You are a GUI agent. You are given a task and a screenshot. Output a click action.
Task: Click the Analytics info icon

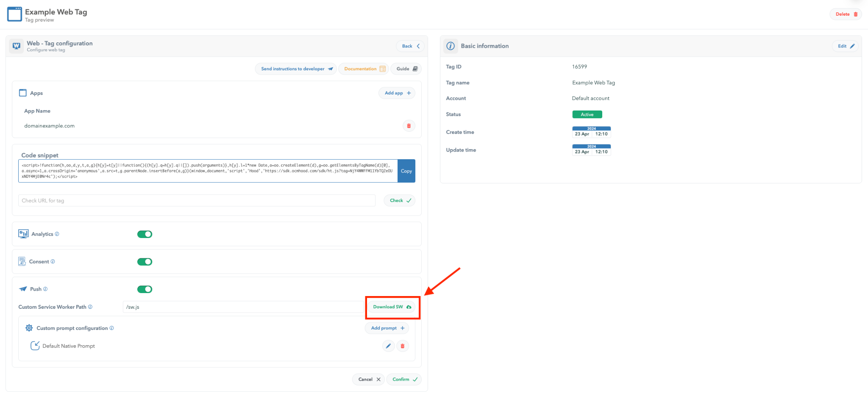tap(57, 234)
